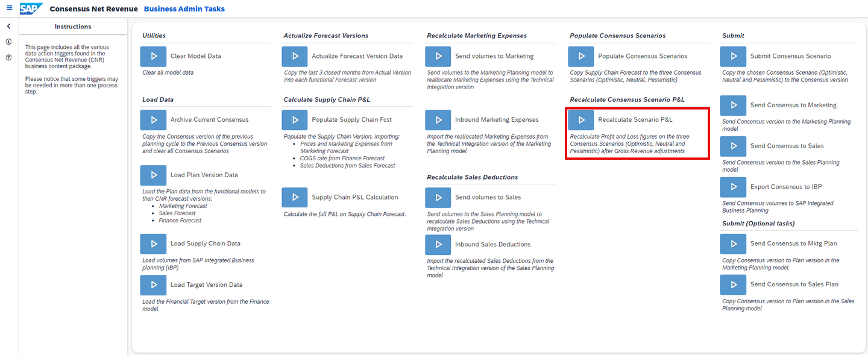Run the Populate Consensus Scenarios trigger
This screenshot has height=355, width=868.
click(x=581, y=56)
